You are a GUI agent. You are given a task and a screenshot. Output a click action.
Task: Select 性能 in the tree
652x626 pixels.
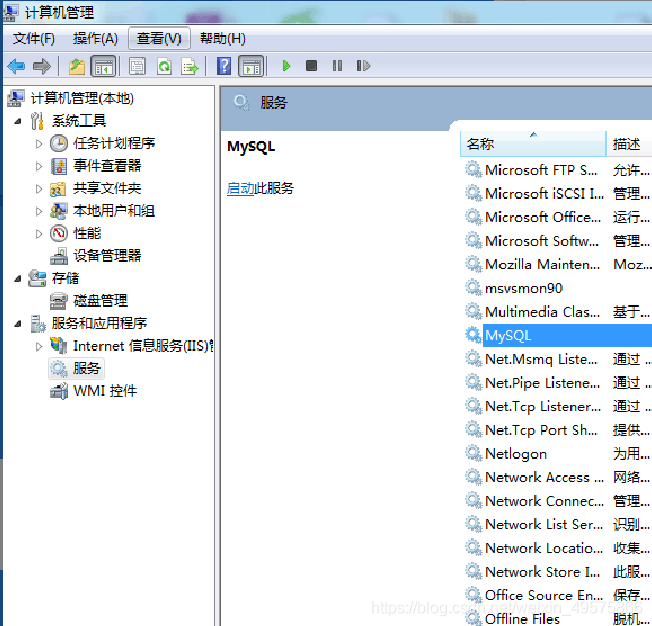pyautogui.click(x=87, y=233)
